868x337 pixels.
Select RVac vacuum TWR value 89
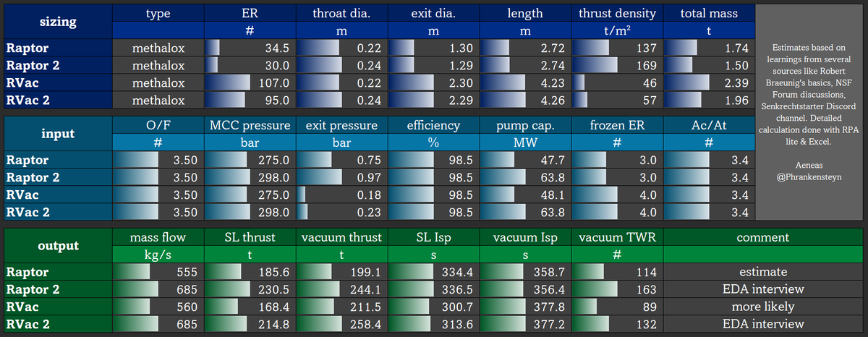[616, 307]
